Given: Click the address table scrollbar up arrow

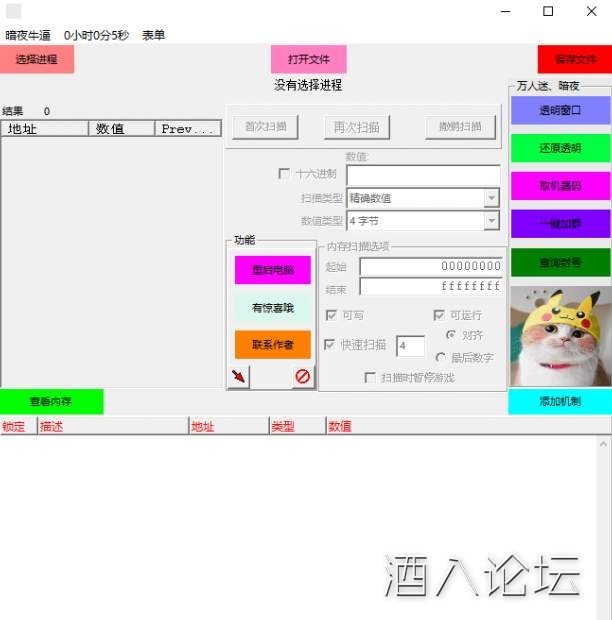Looking at the screenshot, I should pos(603,444).
